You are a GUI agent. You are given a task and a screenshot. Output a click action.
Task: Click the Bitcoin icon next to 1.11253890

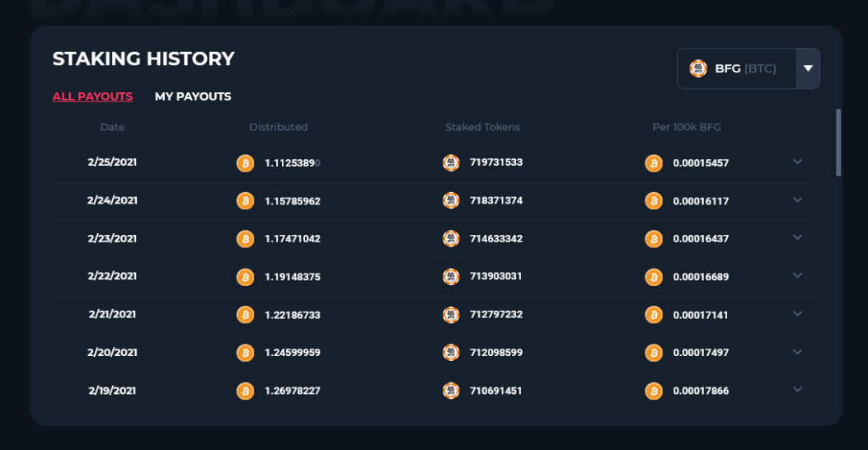245,163
